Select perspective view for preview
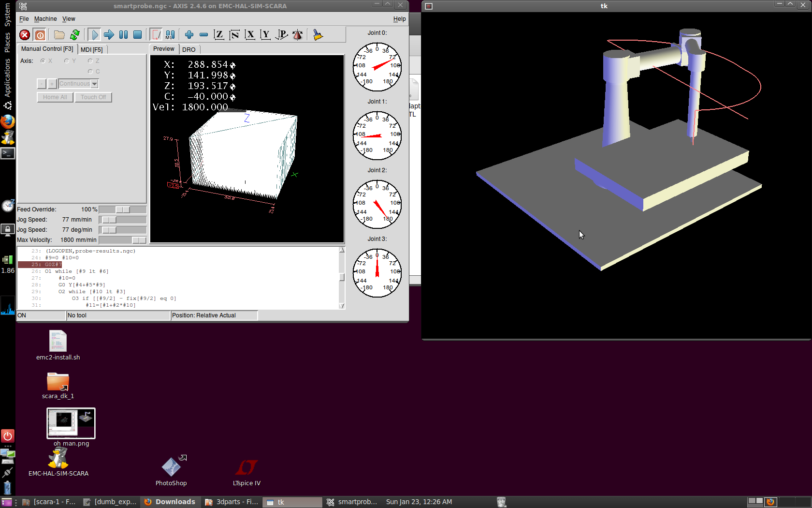The image size is (812, 508). click(x=282, y=35)
